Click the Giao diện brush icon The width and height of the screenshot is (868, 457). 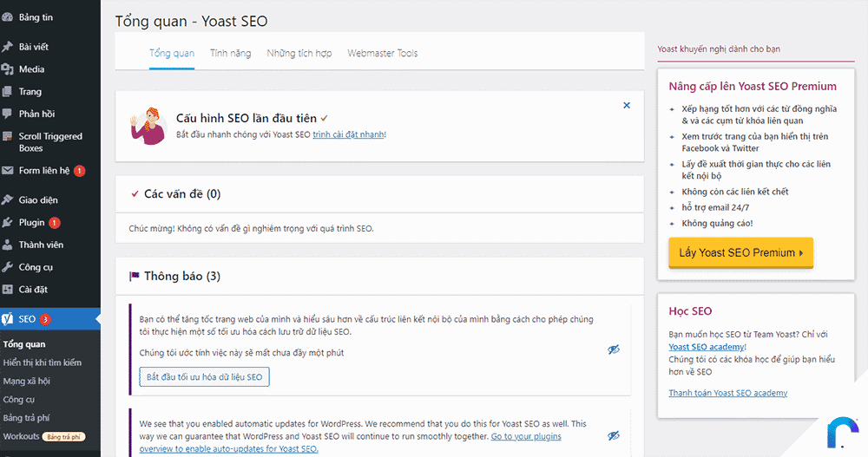(x=7, y=199)
